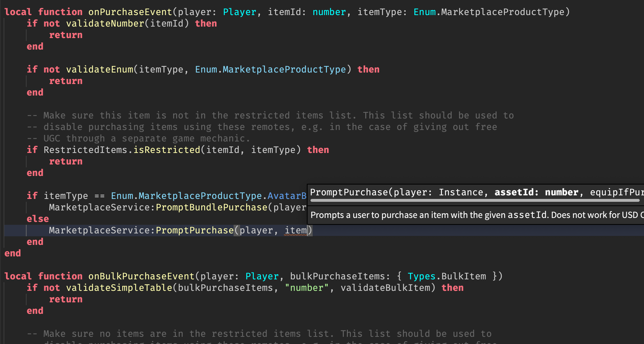Click the else keyword in the purchase branch
The width and height of the screenshot is (644, 344).
37,219
